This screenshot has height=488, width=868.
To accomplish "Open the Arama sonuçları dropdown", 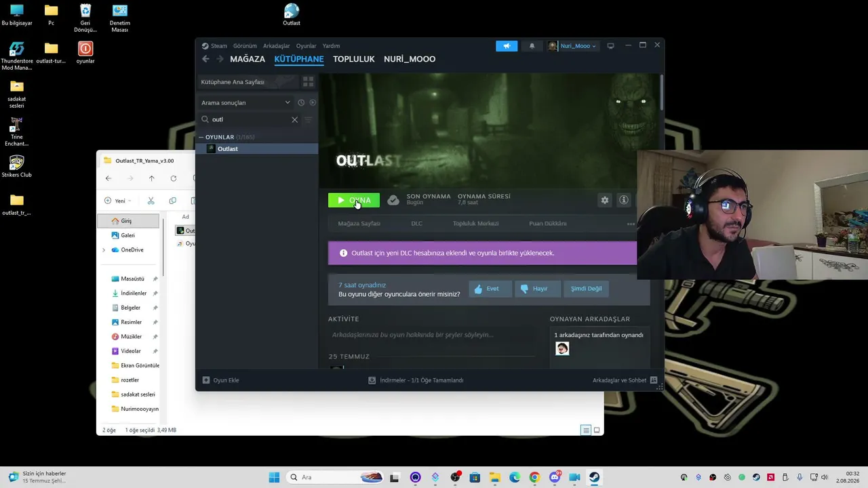I will click(x=245, y=103).
